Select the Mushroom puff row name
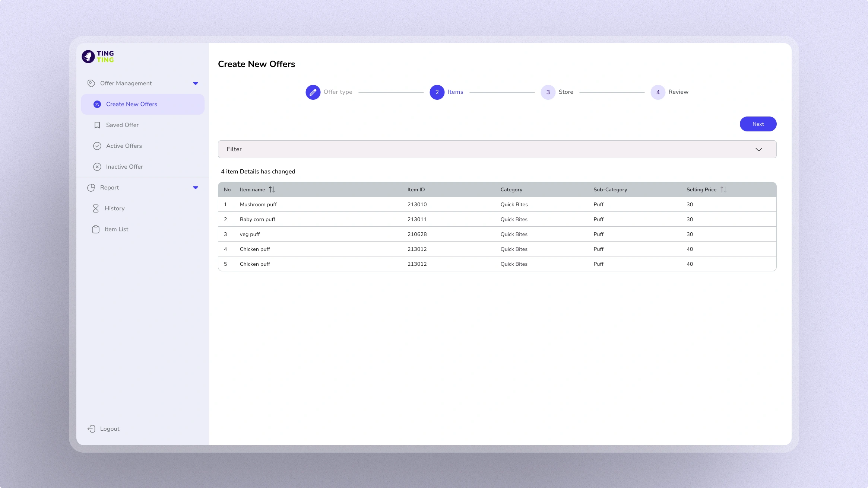This screenshot has width=868, height=488. [258, 204]
